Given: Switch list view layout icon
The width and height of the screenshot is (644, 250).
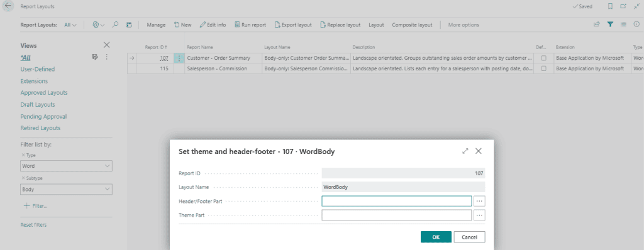Looking at the screenshot, I should point(623,24).
